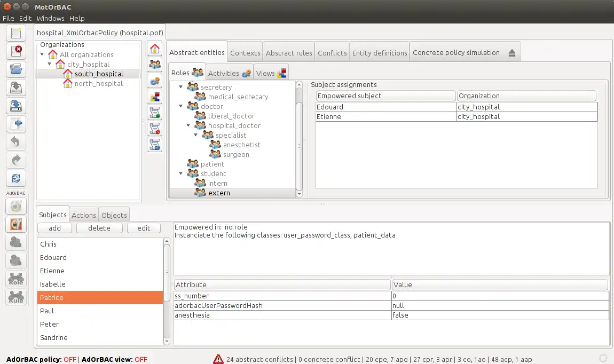Switch to the Abstract rules tab
Viewport: 614px width, 364px height.
coord(289,53)
